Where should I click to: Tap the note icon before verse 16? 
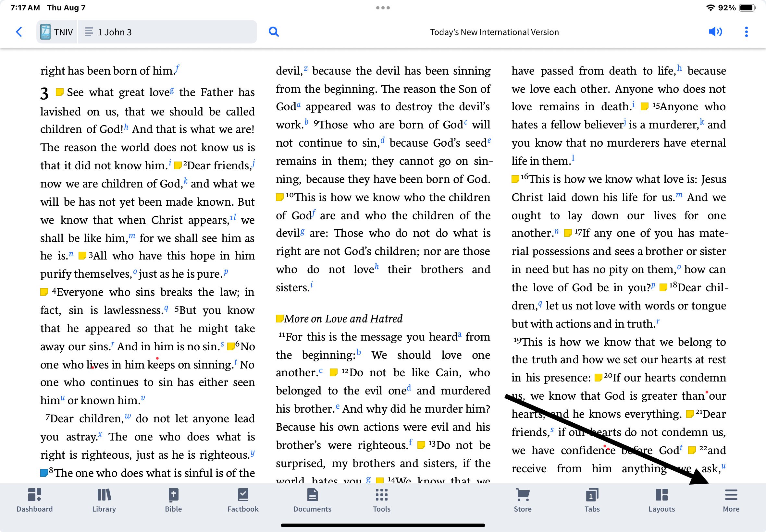(x=515, y=179)
